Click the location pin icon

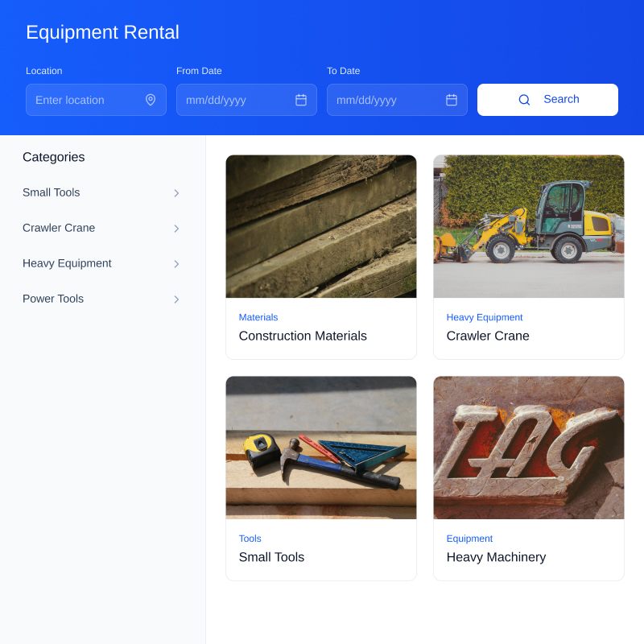tap(151, 100)
